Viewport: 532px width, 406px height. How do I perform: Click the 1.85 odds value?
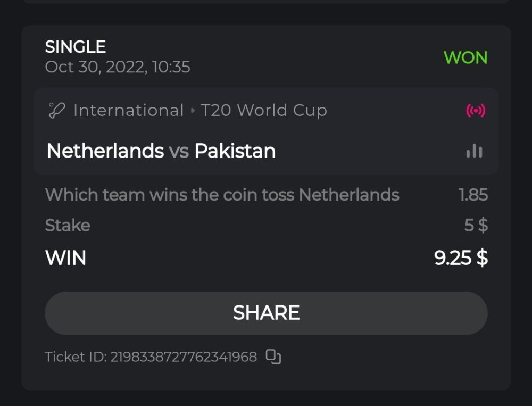(x=473, y=195)
